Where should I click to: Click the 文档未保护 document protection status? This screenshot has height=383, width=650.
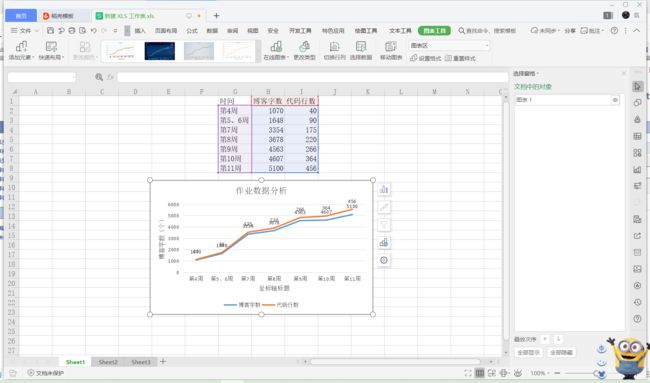[46, 373]
